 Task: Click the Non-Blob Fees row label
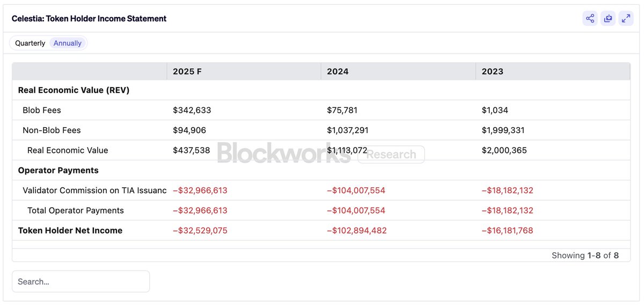(x=52, y=130)
